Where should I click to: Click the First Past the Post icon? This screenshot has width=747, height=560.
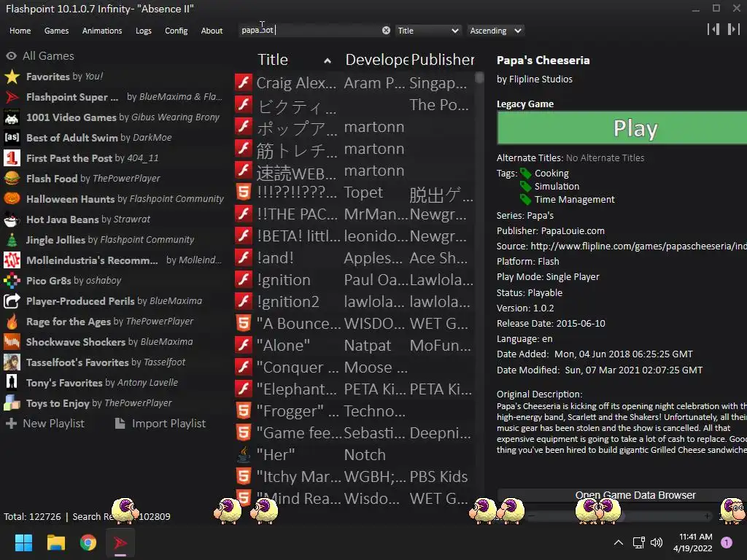tap(12, 158)
